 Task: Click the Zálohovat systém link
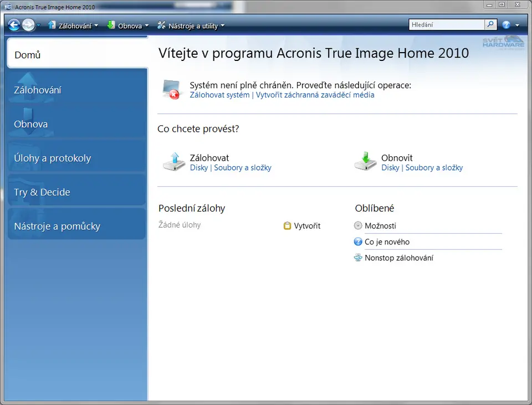pos(219,95)
